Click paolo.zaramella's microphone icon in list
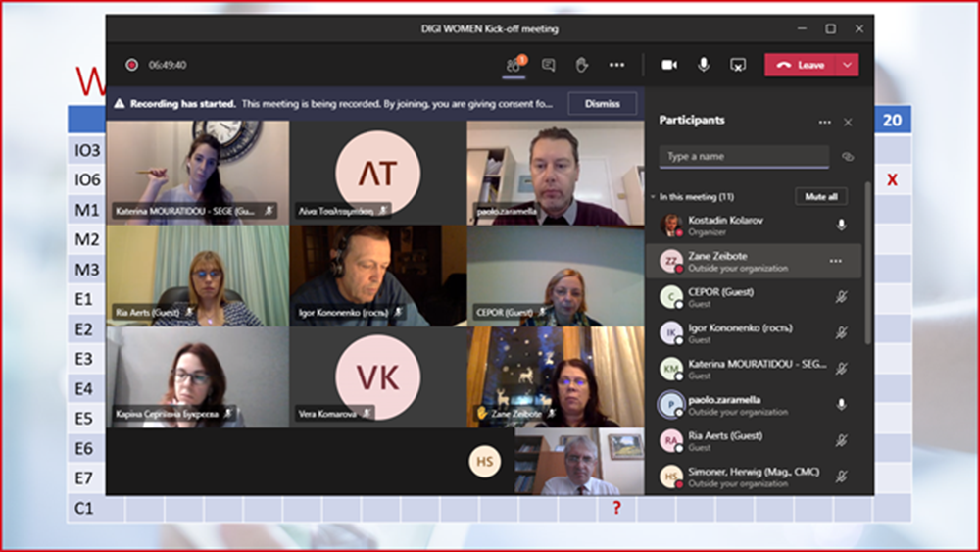The width and height of the screenshot is (980, 552). point(841,405)
